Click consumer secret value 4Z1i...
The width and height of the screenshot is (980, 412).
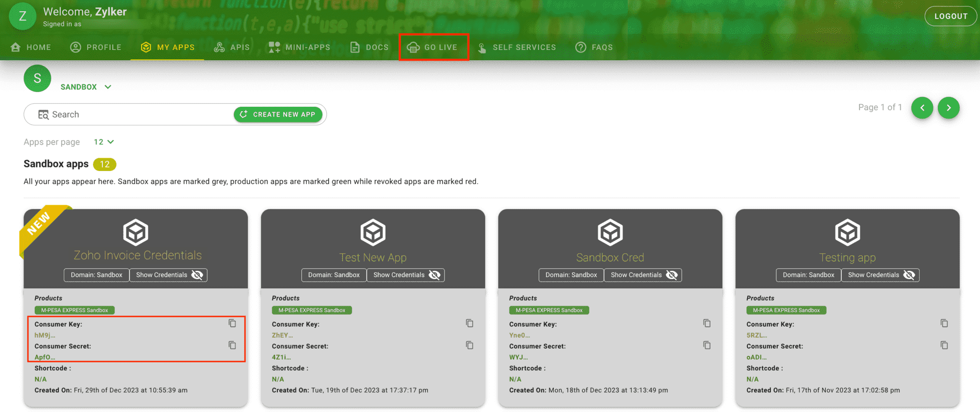(281, 358)
